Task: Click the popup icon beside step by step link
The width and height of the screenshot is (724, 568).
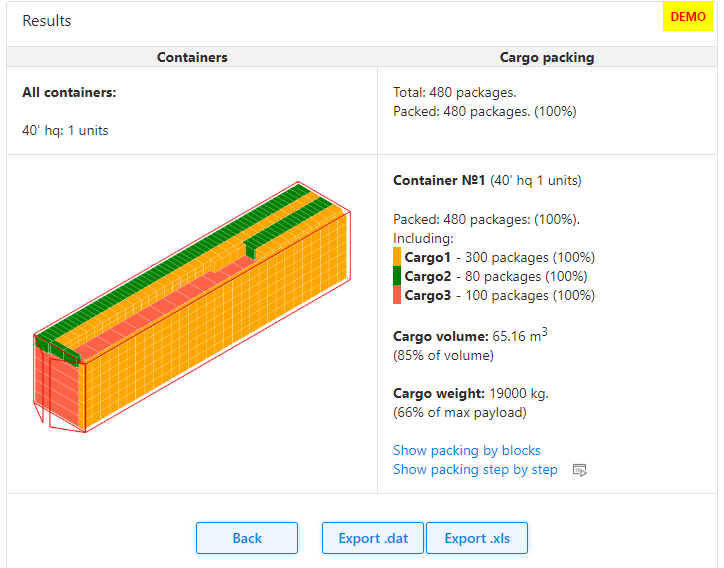Action: point(579,470)
